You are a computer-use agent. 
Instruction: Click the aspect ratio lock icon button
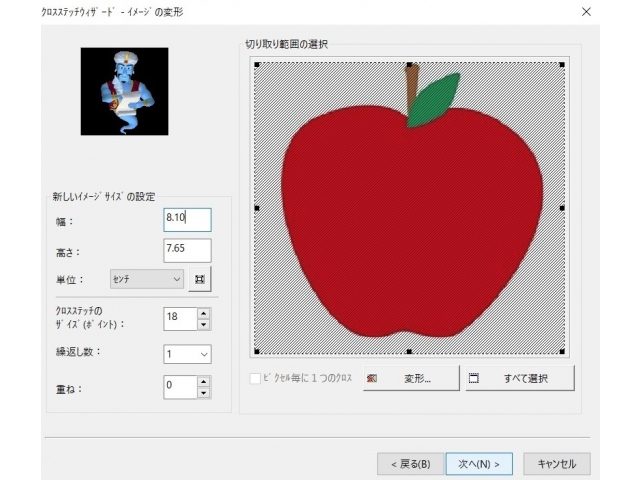[200, 279]
